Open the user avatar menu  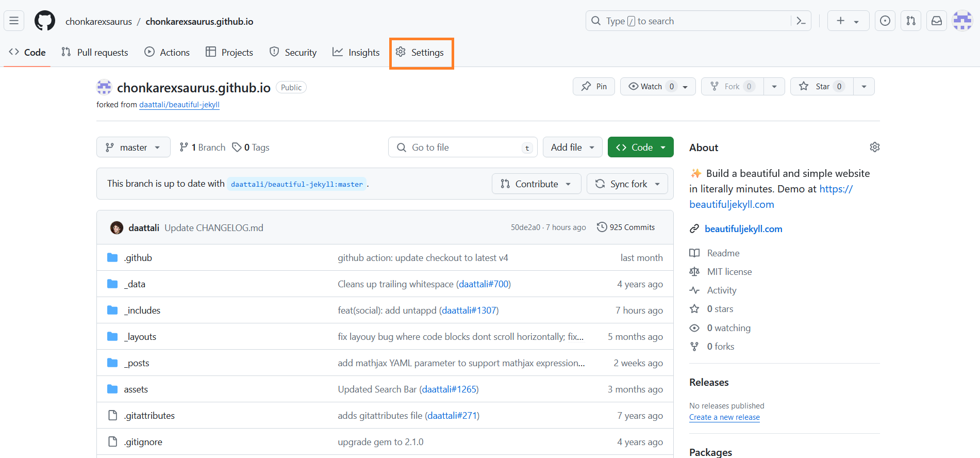pos(962,21)
